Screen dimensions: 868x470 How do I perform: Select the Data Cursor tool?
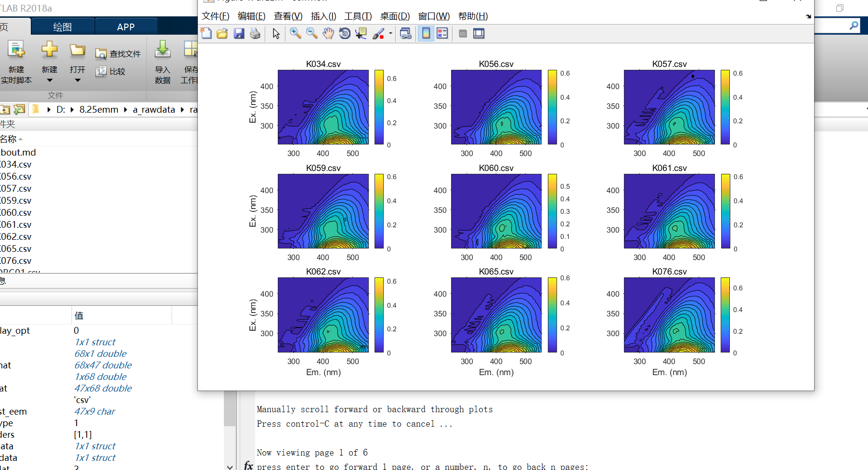pyautogui.click(x=361, y=33)
